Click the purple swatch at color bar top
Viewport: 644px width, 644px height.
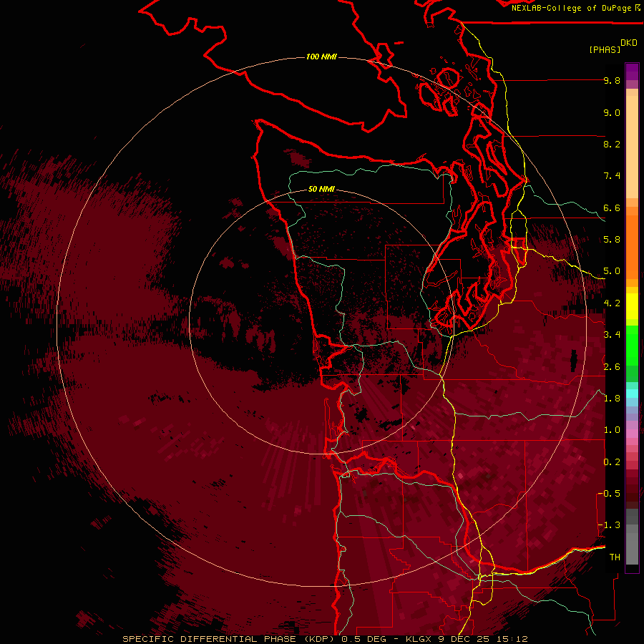coord(632,72)
